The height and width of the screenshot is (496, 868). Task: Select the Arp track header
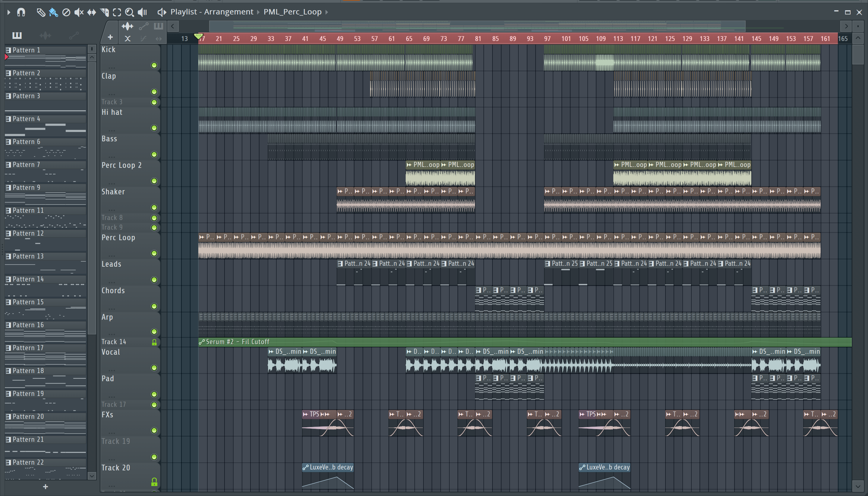(130, 324)
